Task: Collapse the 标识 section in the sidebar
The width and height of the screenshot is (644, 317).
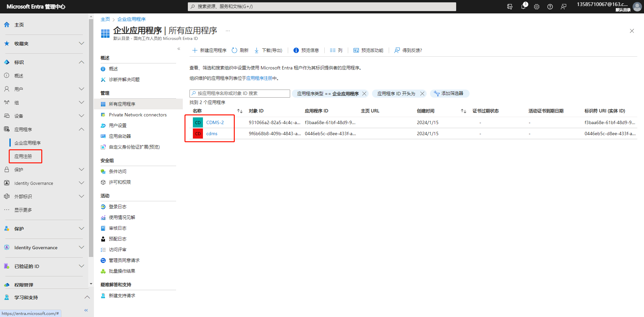Action: tap(81, 62)
